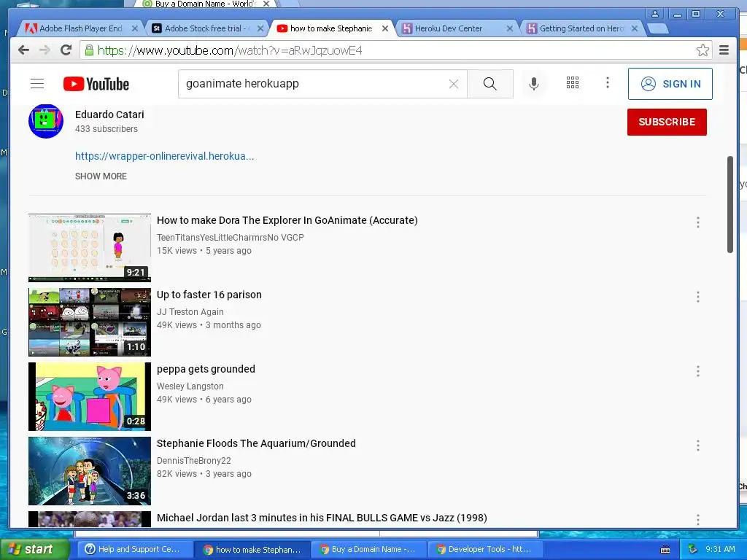747x560 pixels.
Task: Switch to Adobe Stock free trial tab
Action: [x=205, y=28]
